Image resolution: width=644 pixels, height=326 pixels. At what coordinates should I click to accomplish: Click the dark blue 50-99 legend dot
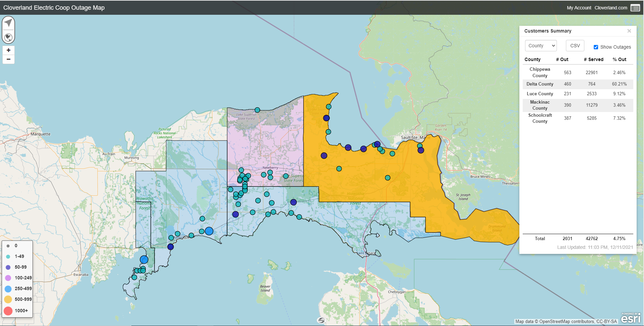[8, 267]
